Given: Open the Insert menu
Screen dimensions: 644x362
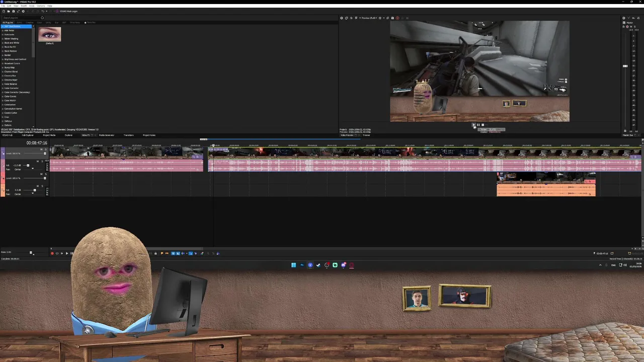Looking at the screenshot, I should [x=24, y=6].
